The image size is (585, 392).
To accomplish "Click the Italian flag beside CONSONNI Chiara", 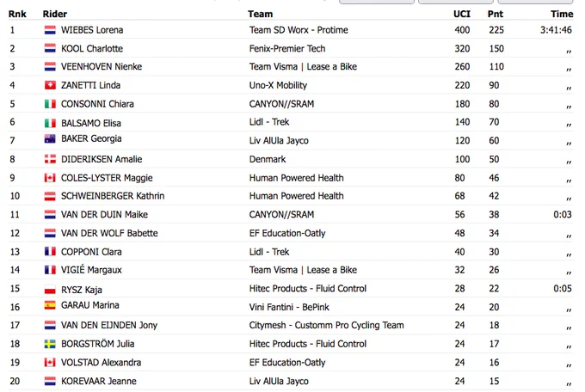I will [x=50, y=104].
